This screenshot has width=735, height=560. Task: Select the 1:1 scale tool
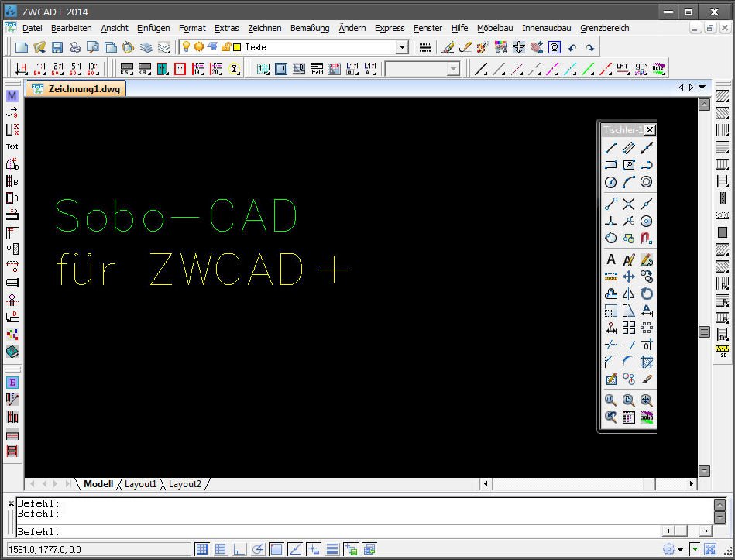click(39, 69)
